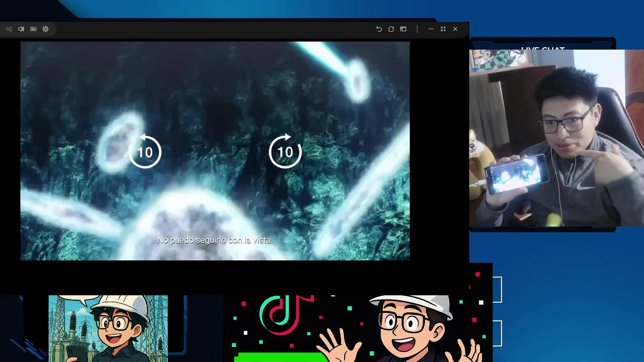
Task: Mute the mirrored phone's sound with speaker icon
Action: click(21, 29)
